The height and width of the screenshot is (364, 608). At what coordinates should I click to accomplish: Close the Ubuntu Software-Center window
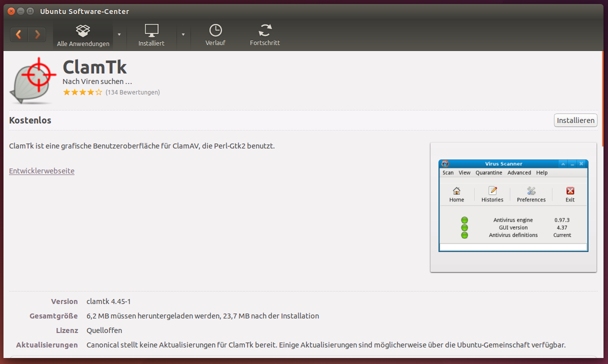click(11, 11)
